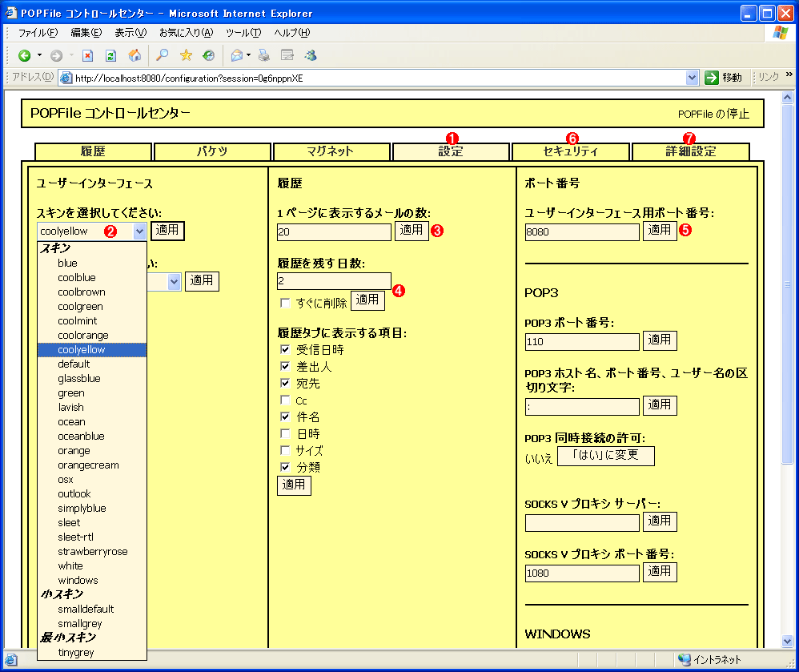Choose strawberryrose skin option
This screenshot has height=672, width=799.
point(92,551)
